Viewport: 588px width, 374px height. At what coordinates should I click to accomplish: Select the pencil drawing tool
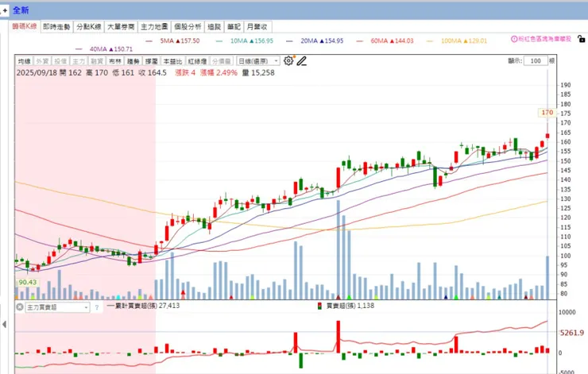pyautogui.click(x=301, y=60)
